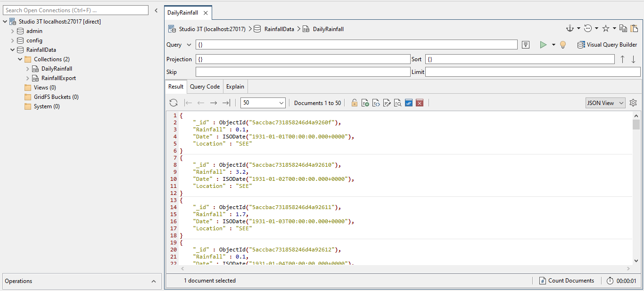Toggle the read-only lock icon
Image resolution: width=644 pixels, height=291 pixels.
click(355, 103)
